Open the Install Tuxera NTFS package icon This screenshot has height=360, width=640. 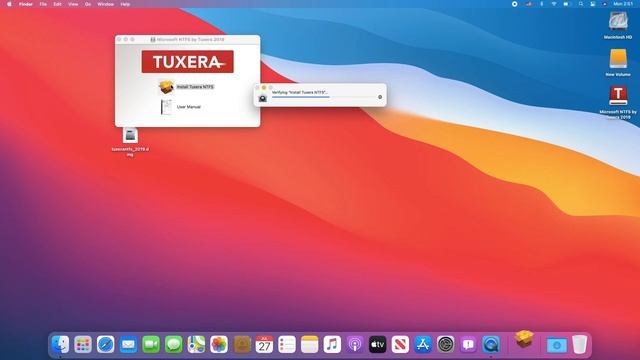[166, 87]
